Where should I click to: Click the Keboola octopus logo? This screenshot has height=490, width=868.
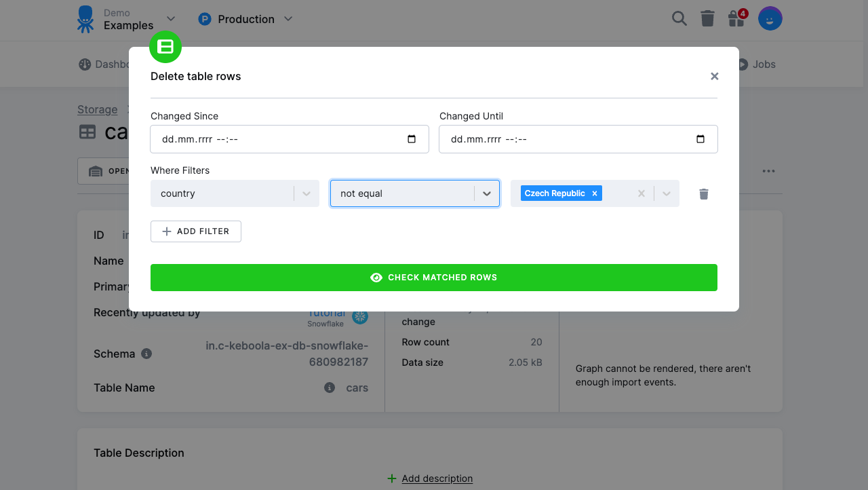coord(85,19)
